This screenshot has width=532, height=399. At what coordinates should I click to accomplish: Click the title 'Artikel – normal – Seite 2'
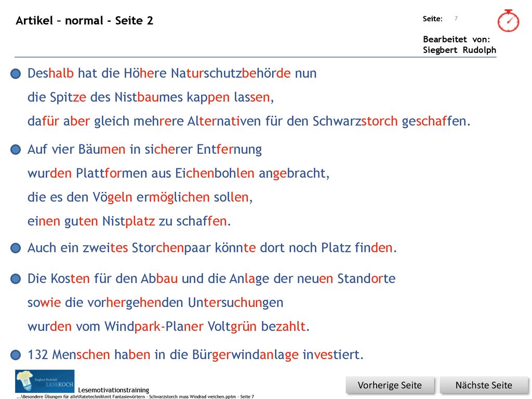(85, 21)
